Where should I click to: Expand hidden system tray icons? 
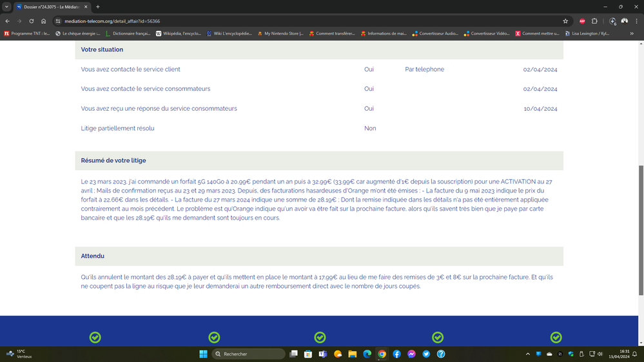pos(528,354)
